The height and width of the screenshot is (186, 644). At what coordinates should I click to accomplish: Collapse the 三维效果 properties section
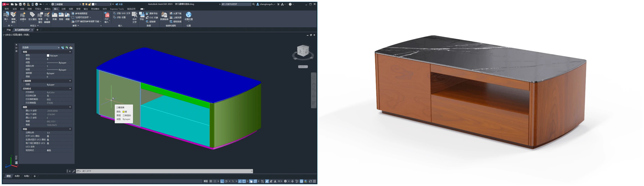(70, 81)
